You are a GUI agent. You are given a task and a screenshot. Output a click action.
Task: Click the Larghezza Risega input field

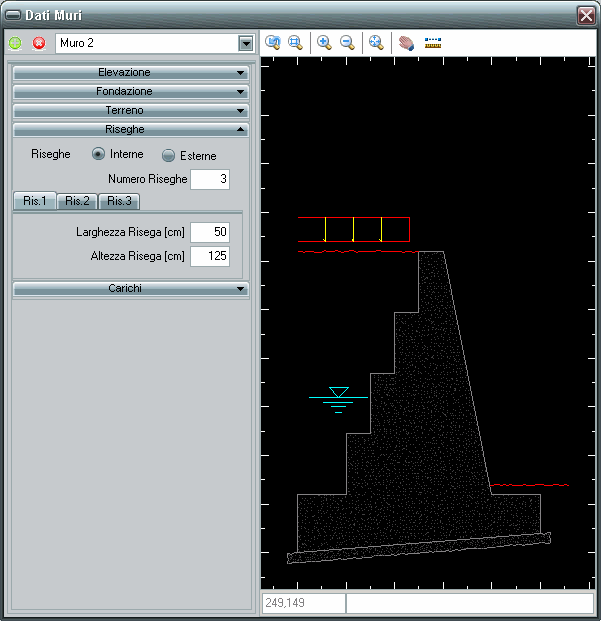click(210, 231)
